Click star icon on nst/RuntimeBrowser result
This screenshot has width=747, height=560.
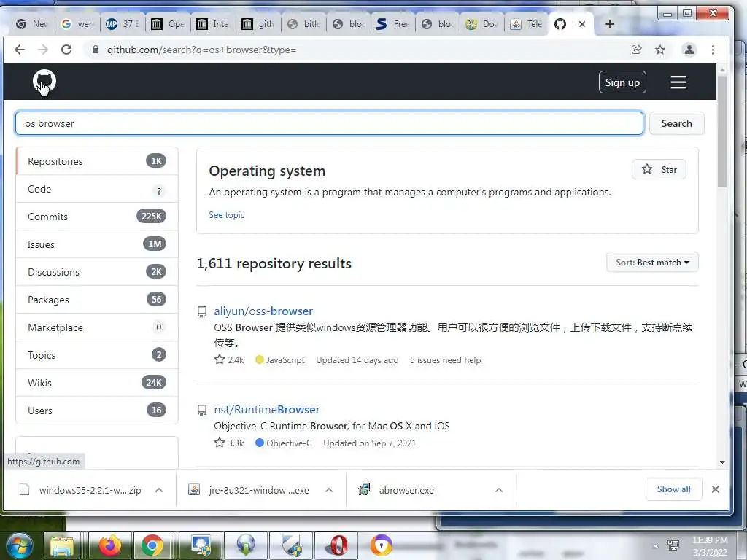[x=219, y=443]
